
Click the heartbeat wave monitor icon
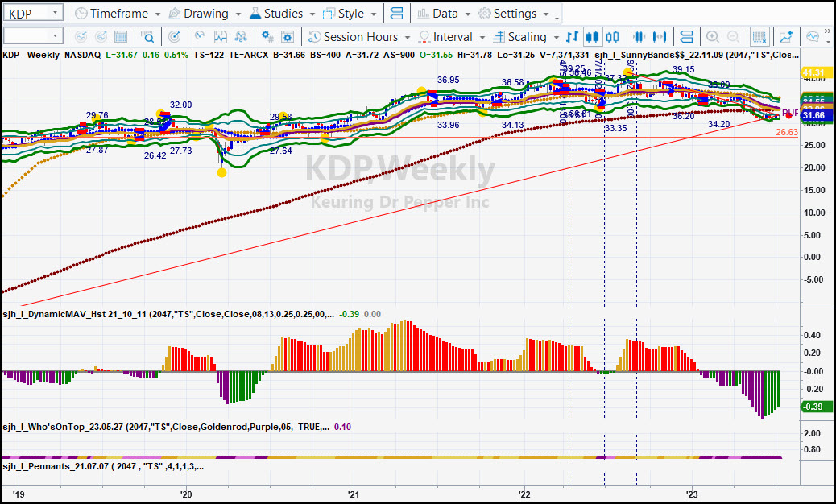pyautogui.click(x=813, y=37)
